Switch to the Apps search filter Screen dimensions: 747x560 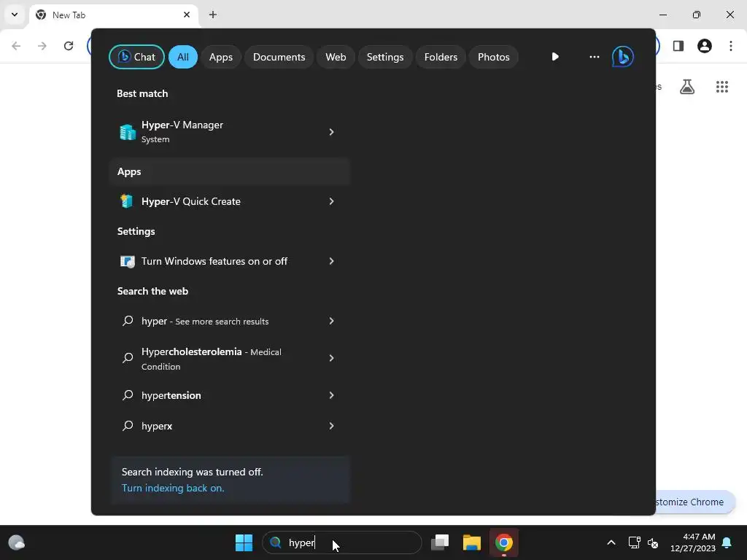point(220,57)
